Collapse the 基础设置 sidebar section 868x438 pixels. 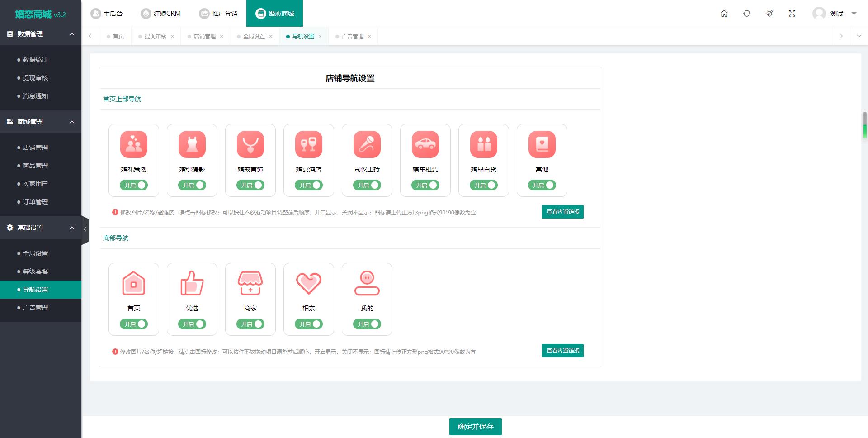tap(41, 228)
